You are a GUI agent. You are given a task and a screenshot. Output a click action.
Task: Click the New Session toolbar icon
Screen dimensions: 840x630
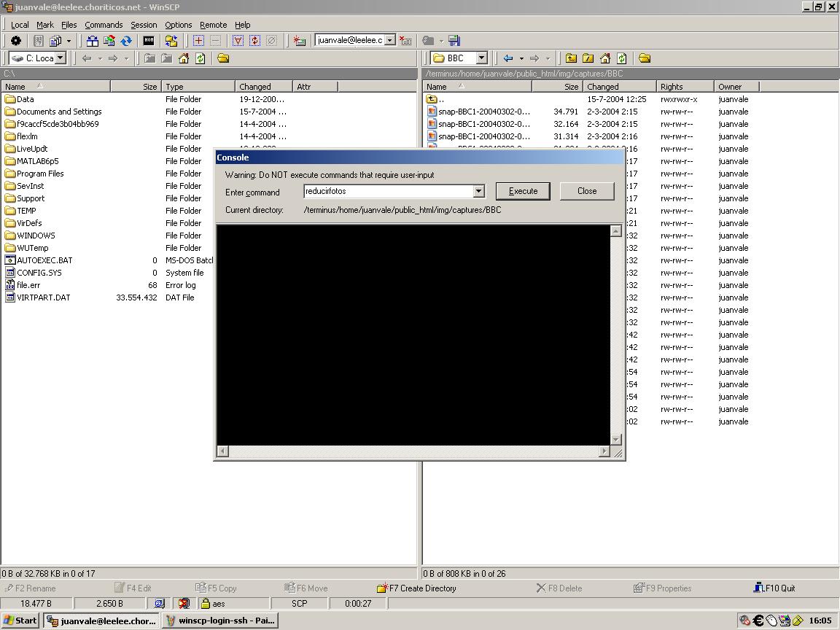tap(300, 41)
